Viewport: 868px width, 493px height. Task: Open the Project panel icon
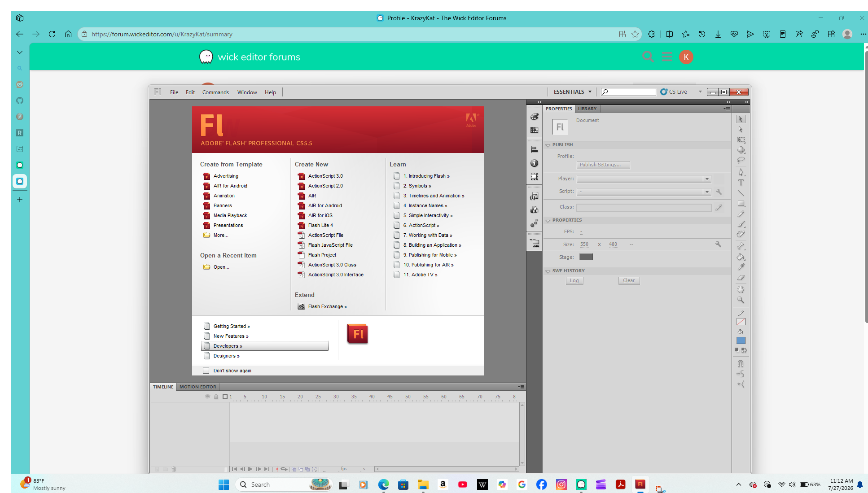535,243
